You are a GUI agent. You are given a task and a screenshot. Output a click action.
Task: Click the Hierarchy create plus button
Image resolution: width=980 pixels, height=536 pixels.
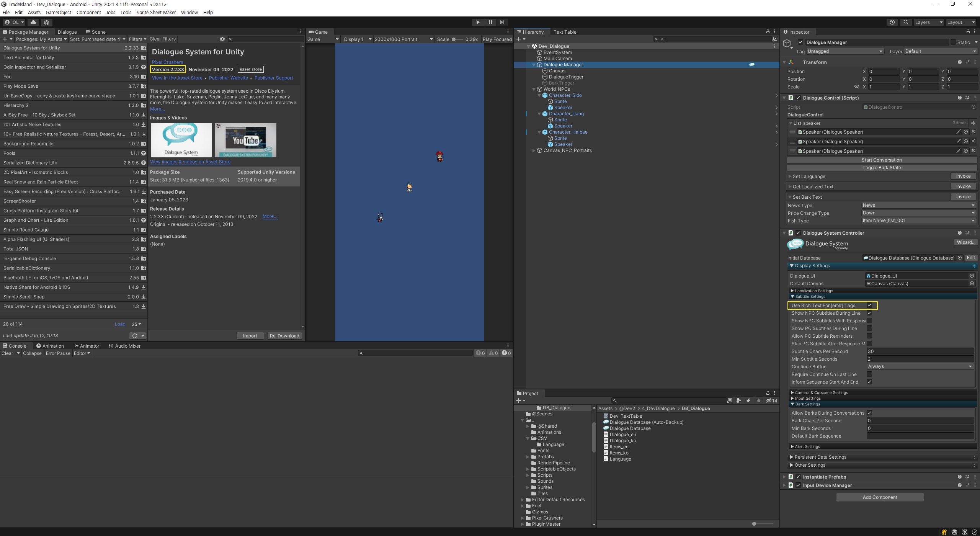(519, 39)
